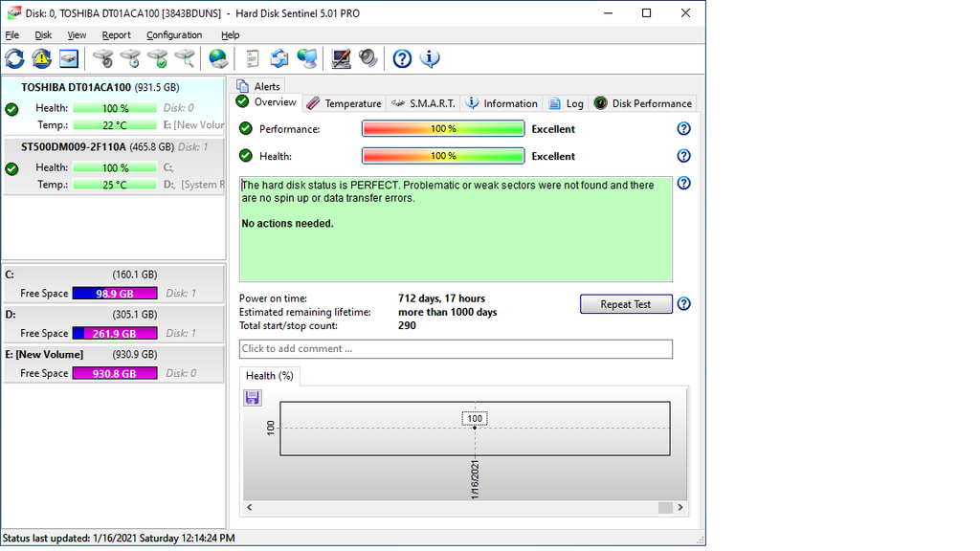Click the graph scrollbar right arrow

(x=680, y=507)
